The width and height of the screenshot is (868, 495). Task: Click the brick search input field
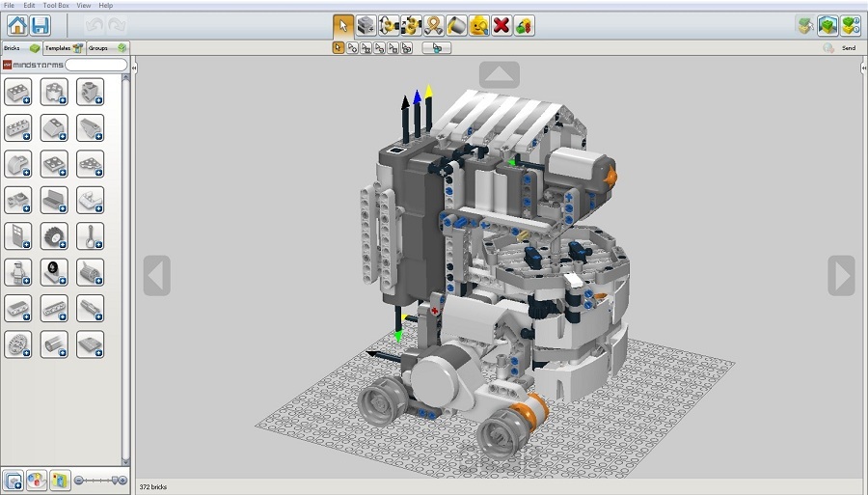(x=96, y=65)
